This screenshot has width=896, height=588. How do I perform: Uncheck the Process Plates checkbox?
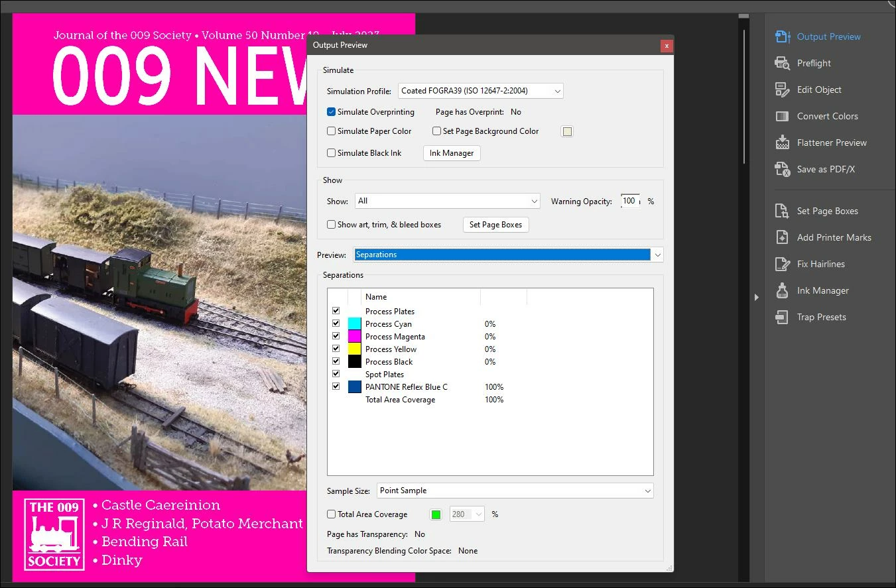[336, 311]
